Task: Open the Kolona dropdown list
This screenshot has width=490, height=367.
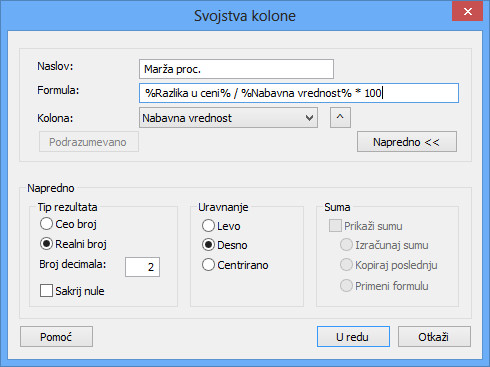Action: tap(228, 118)
